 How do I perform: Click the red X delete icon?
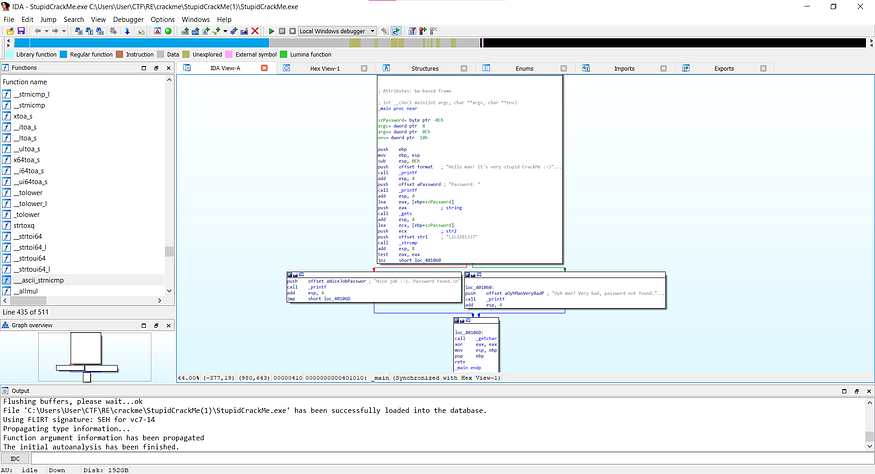[255, 31]
